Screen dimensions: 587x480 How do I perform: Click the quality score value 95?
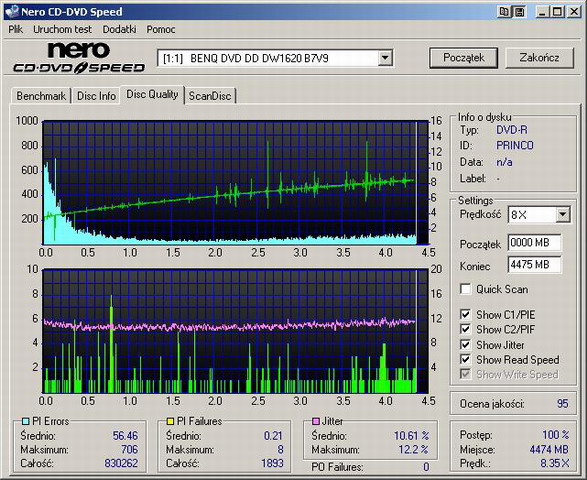[563, 404]
